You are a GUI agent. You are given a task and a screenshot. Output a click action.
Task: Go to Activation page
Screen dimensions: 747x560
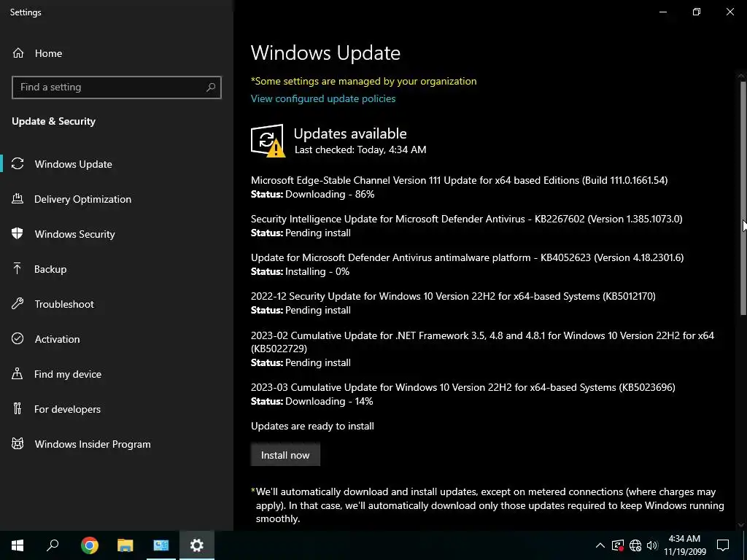coord(117,339)
